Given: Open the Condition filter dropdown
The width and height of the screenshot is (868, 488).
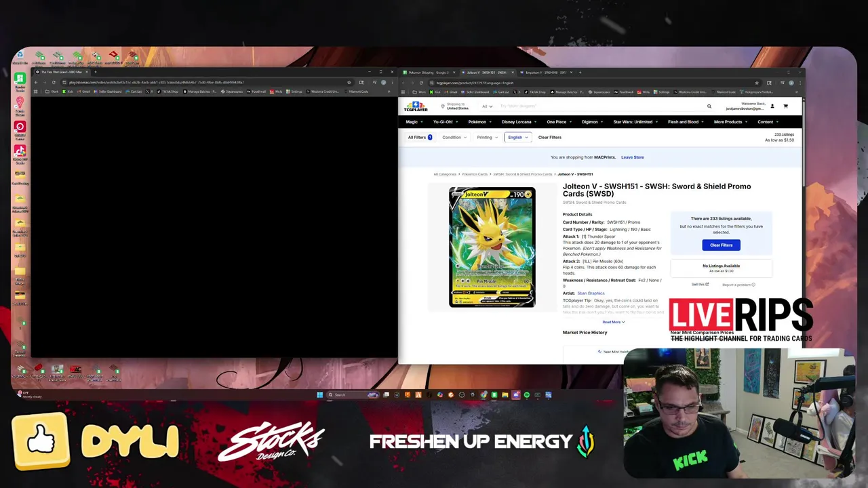Looking at the screenshot, I should (454, 138).
